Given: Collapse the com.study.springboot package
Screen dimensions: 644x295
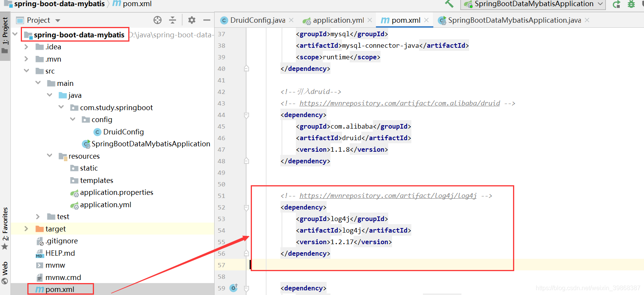Looking at the screenshot, I should pyautogui.click(x=61, y=107).
